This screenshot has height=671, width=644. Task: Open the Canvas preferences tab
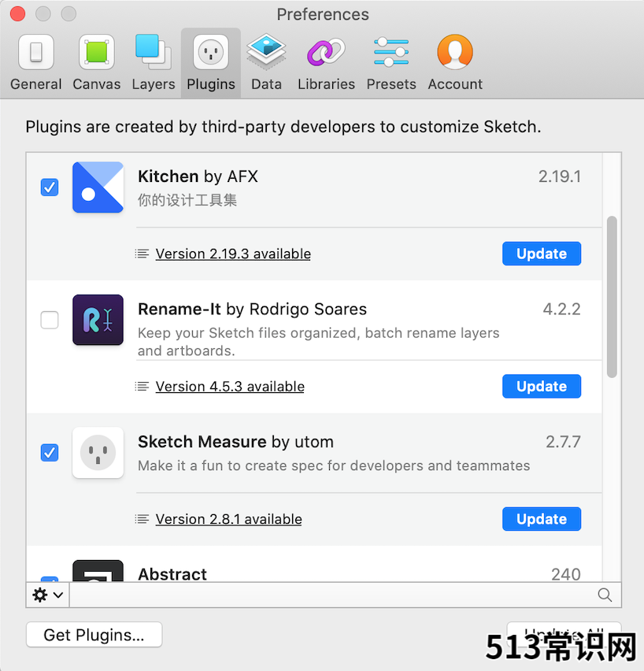[96, 63]
